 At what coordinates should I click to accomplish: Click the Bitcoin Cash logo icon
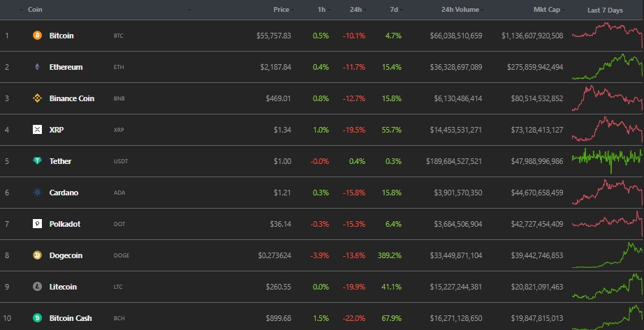(x=37, y=318)
